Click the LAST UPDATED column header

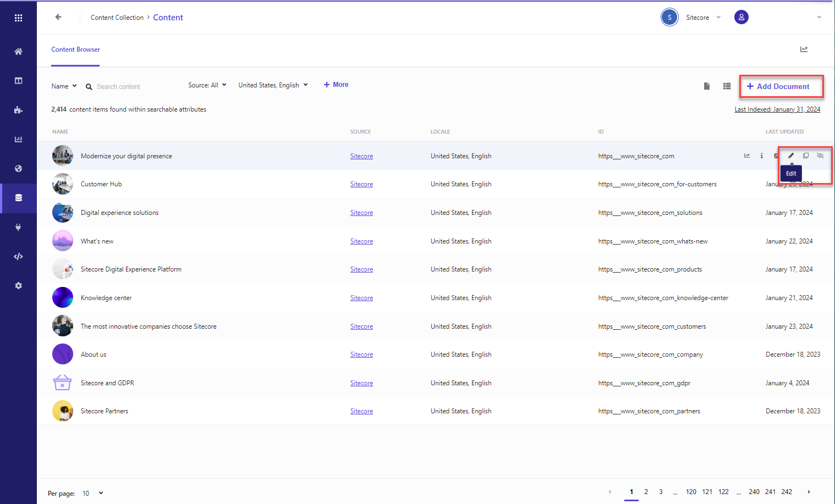(784, 132)
